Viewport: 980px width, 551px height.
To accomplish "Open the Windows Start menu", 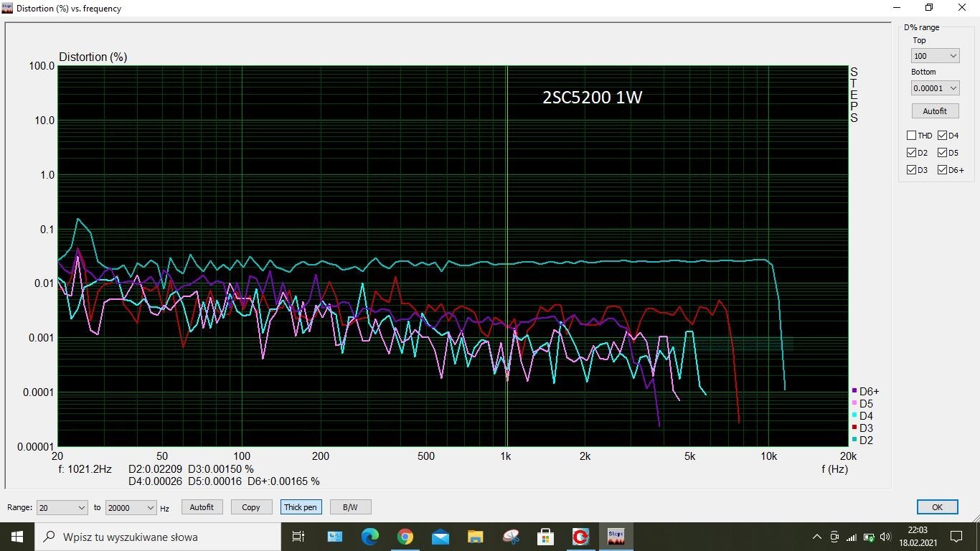I will coord(17,537).
